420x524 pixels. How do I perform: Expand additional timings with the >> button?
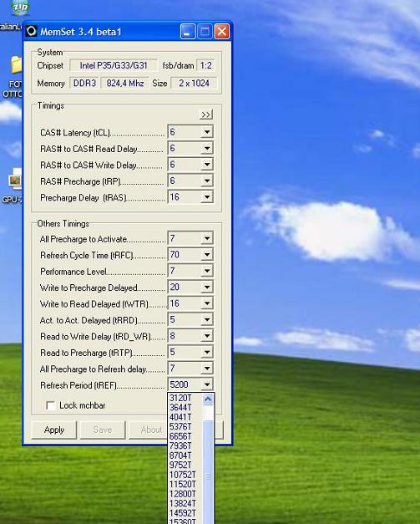click(x=206, y=114)
